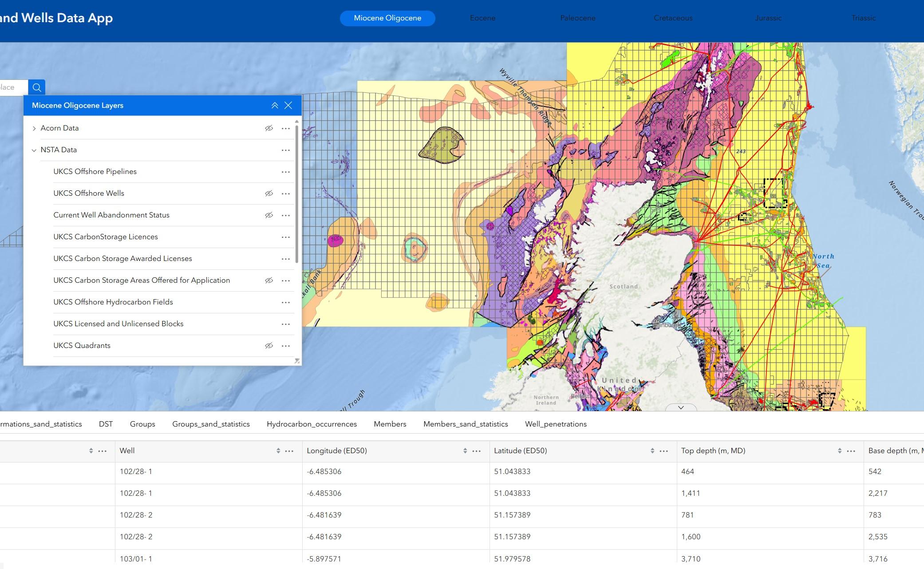The image size is (924, 569).
Task: Click into the find place search field
Action: (13, 87)
